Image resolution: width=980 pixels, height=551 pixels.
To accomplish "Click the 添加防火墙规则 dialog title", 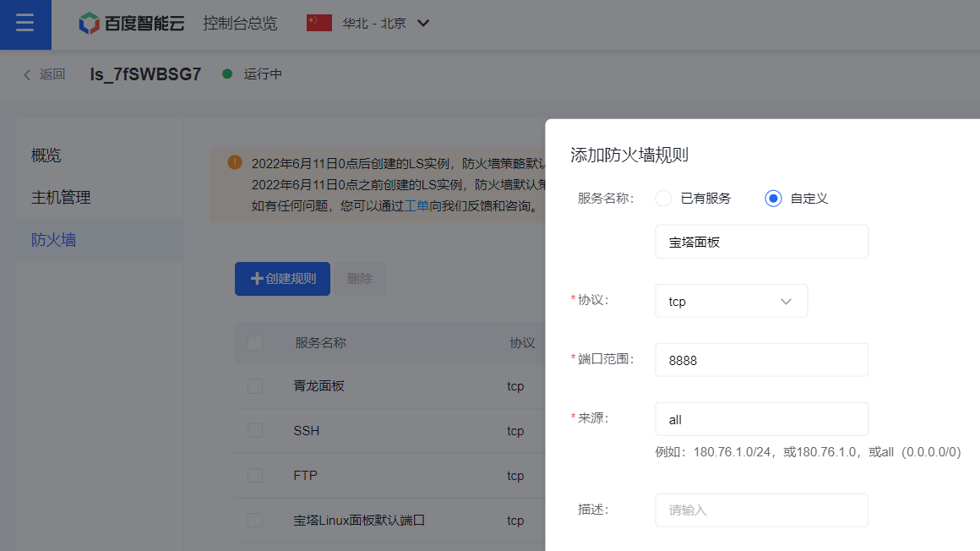I will pyautogui.click(x=629, y=155).
